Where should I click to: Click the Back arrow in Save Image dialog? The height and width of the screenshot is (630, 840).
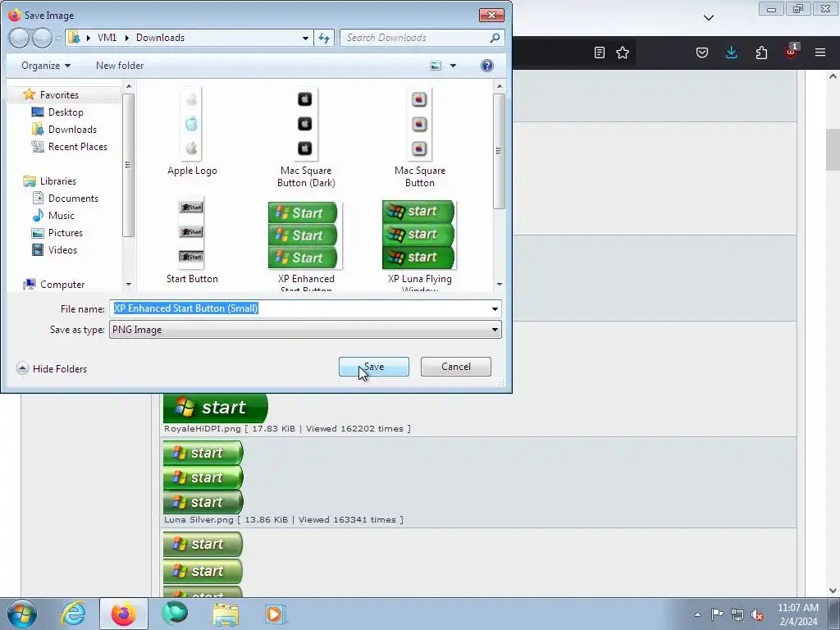pyautogui.click(x=19, y=38)
